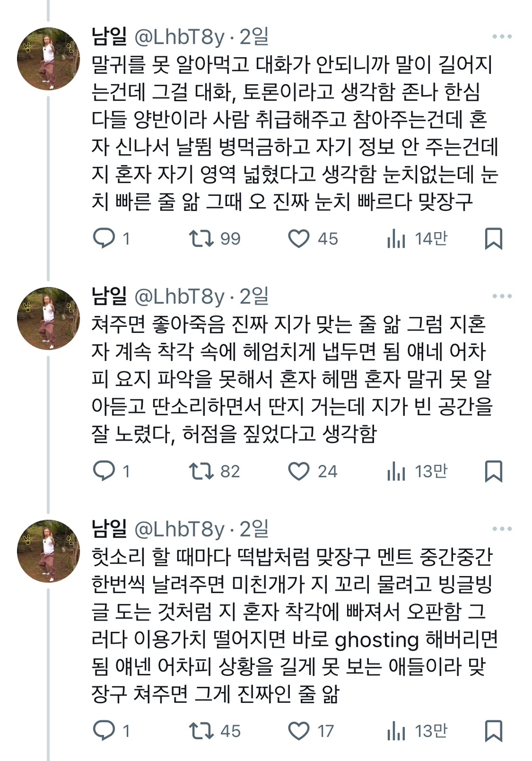Bookmark the first tweet
The width and height of the screenshot is (532, 761).
(493, 238)
